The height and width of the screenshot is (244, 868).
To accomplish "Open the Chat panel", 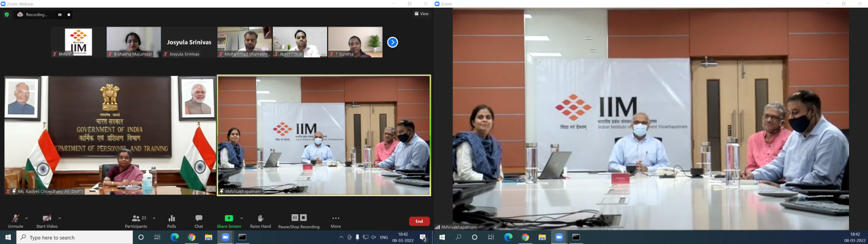I will 199,221.
